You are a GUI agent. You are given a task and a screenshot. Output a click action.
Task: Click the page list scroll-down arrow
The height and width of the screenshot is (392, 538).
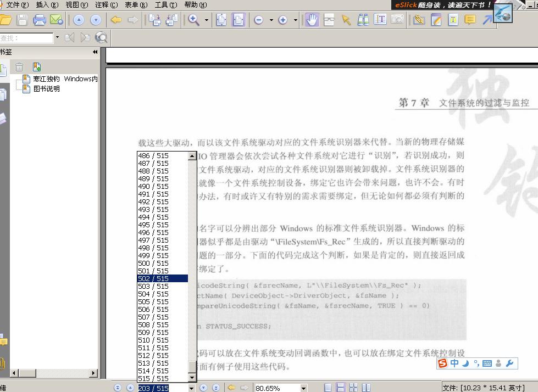coord(192,378)
